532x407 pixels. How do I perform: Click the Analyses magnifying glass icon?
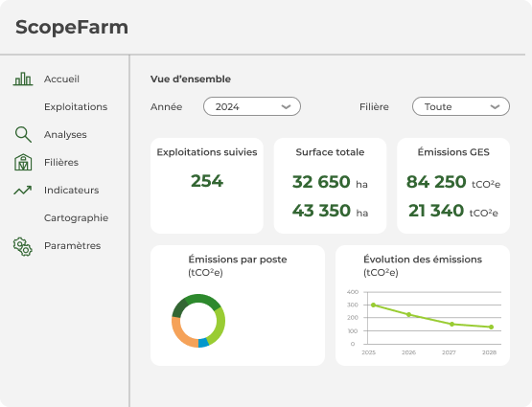(23, 134)
